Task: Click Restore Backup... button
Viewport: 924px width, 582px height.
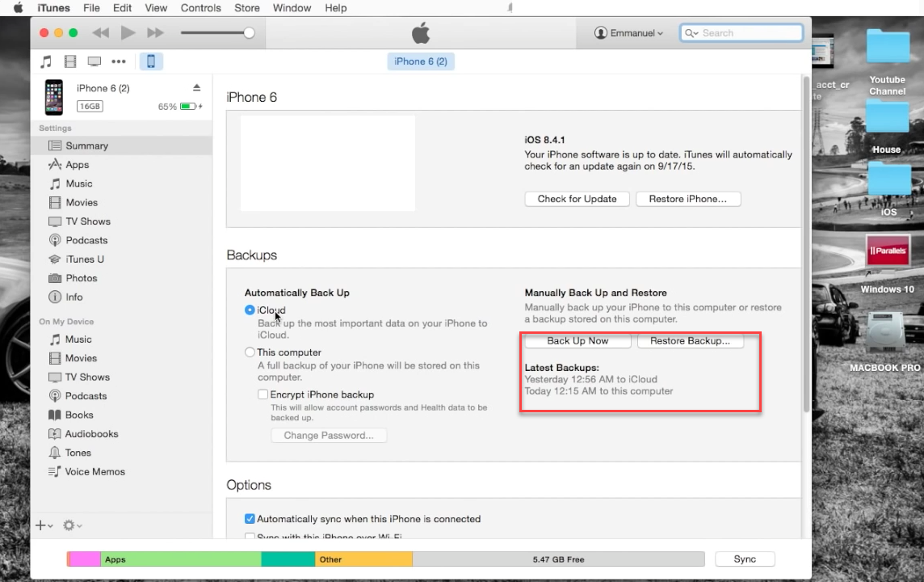Action: click(x=690, y=341)
